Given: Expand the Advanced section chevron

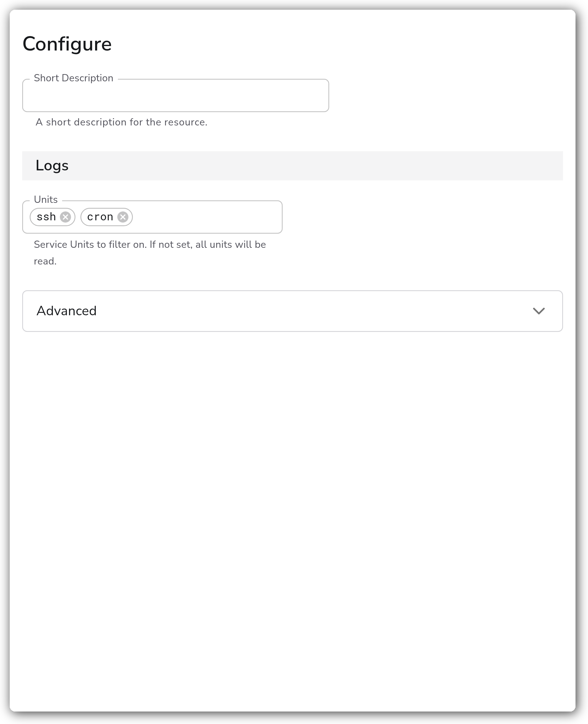Looking at the screenshot, I should (539, 311).
